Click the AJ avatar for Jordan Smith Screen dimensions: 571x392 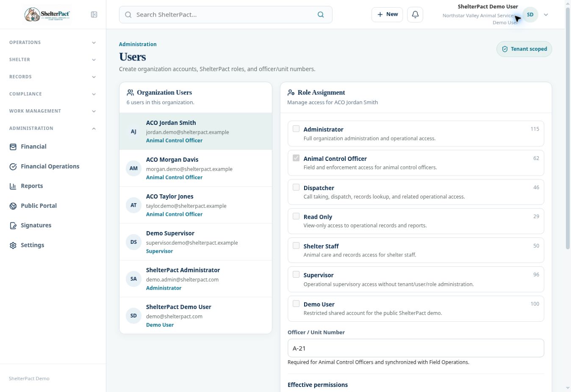click(x=133, y=131)
